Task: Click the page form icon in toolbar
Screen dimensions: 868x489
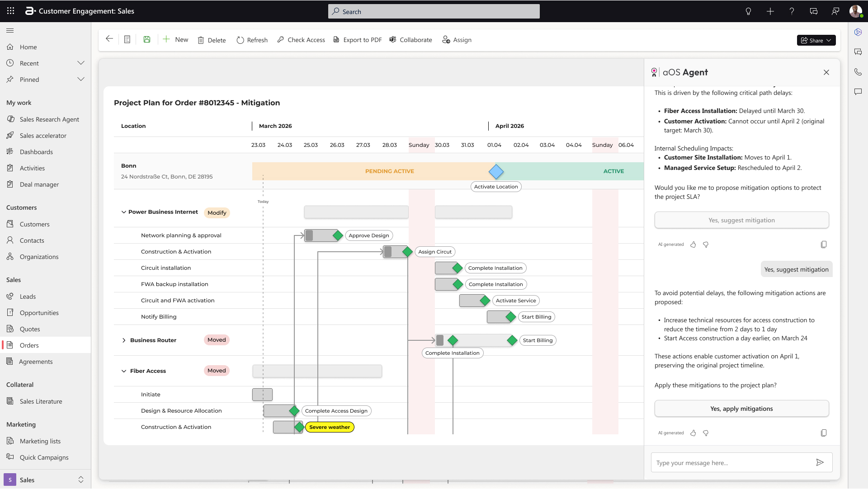Action: point(127,39)
